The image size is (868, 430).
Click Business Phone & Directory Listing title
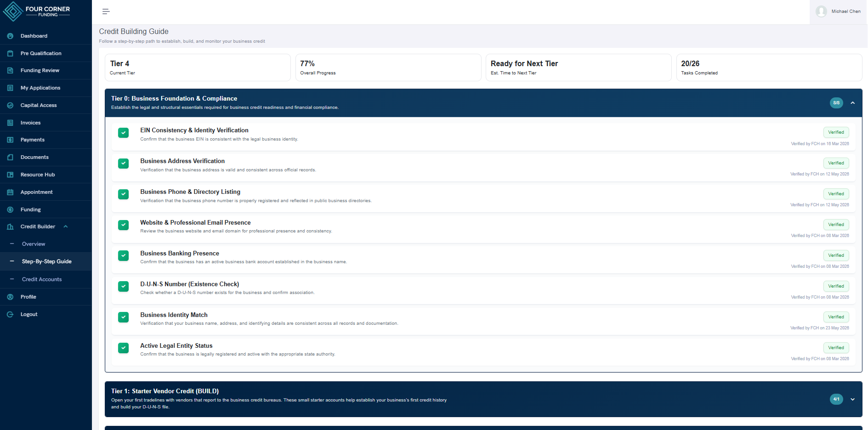coord(190,192)
